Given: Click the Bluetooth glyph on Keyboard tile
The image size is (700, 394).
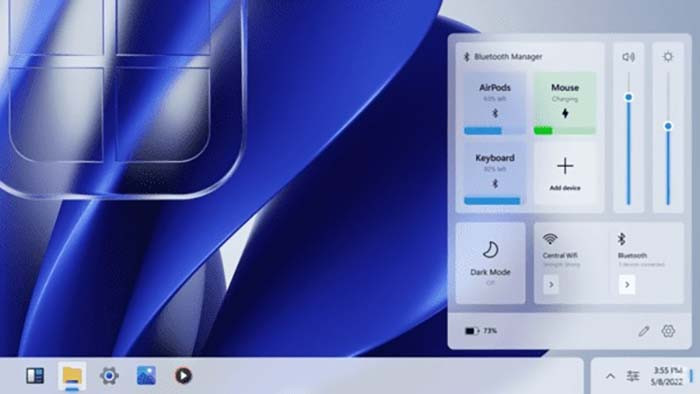Looking at the screenshot, I should (495, 183).
